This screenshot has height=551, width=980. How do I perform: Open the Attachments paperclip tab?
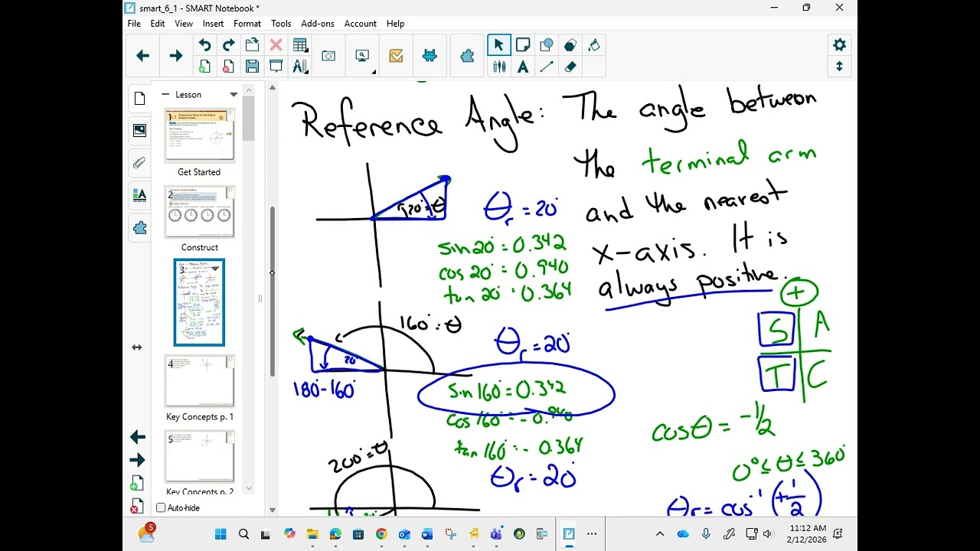139,163
